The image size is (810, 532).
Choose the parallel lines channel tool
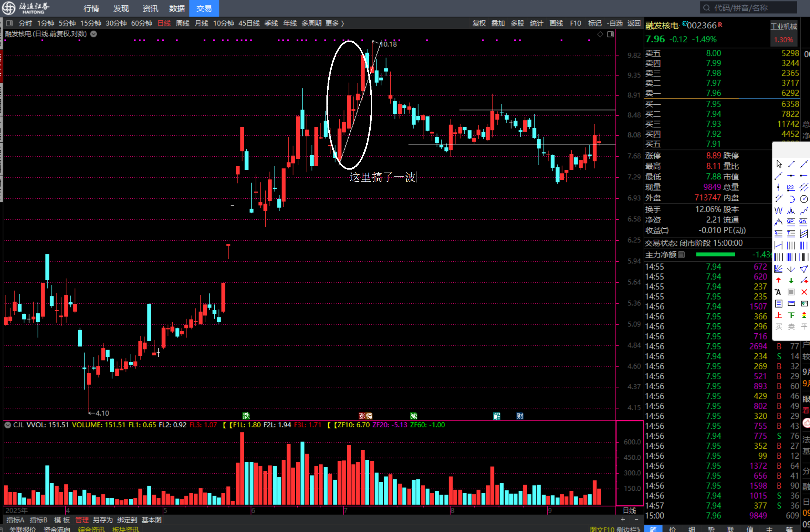tap(804, 188)
